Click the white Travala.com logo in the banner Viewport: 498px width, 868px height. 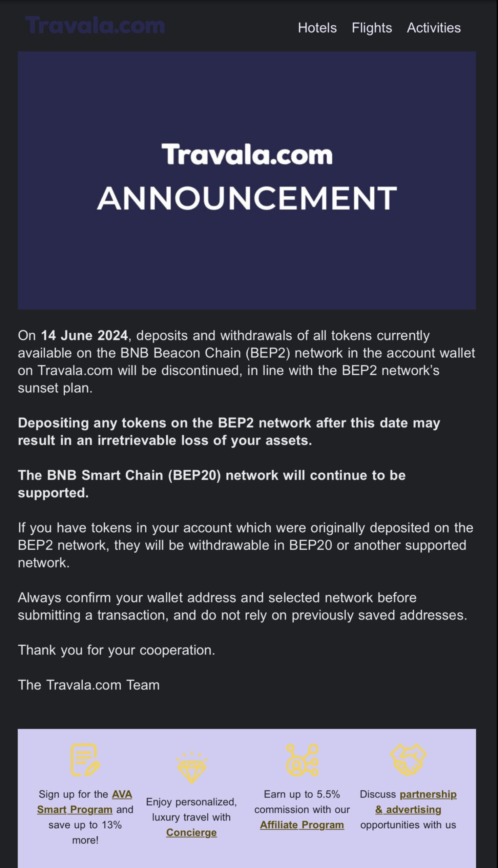(x=247, y=154)
